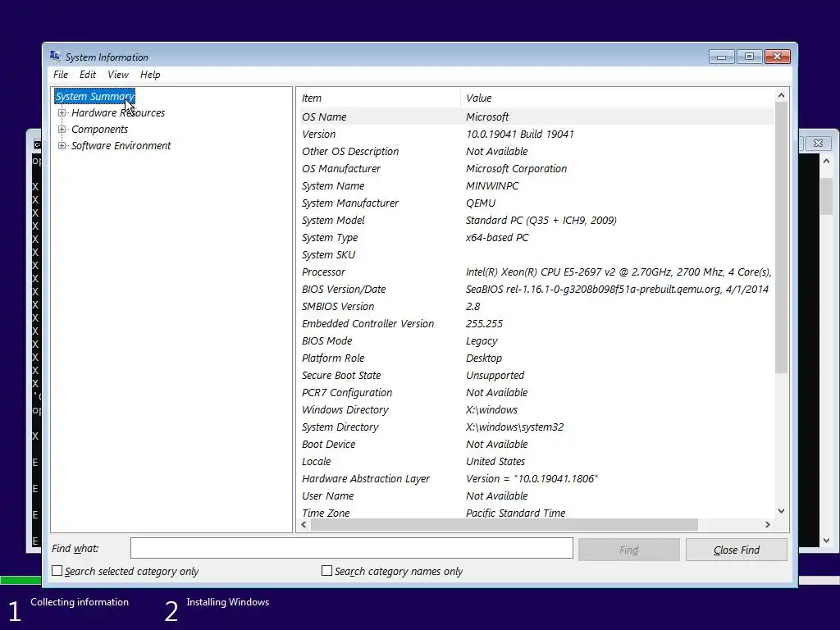Screen dimensions: 840x630
Task: Select the BIOS Mode row
Action: click(x=535, y=340)
